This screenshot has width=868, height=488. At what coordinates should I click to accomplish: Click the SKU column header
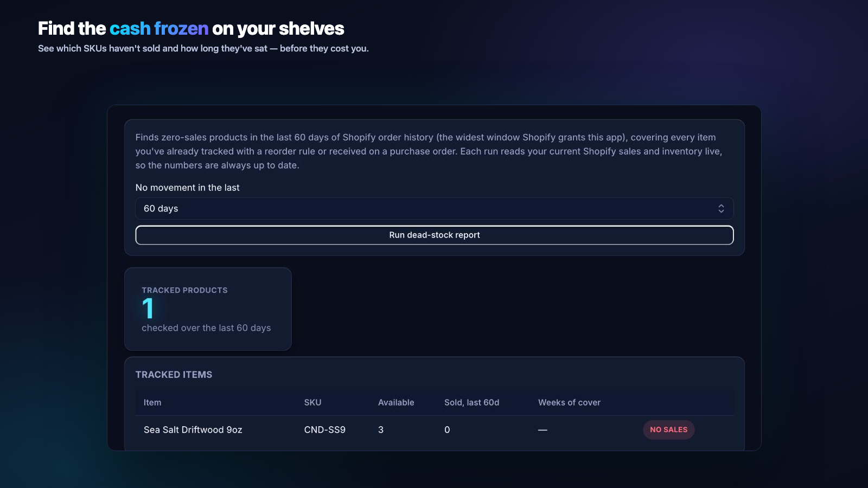point(312,403)
